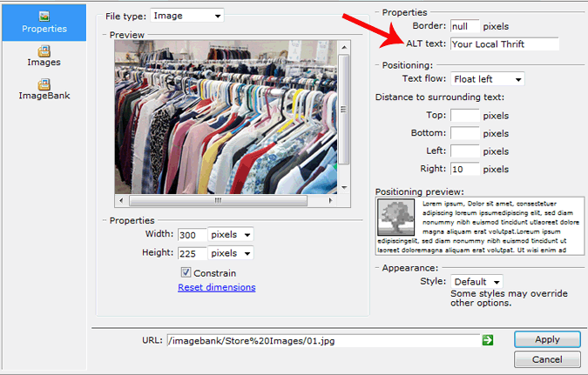Click the clothing rack preview image
This screenshot has height=375, width=588.
226,117
